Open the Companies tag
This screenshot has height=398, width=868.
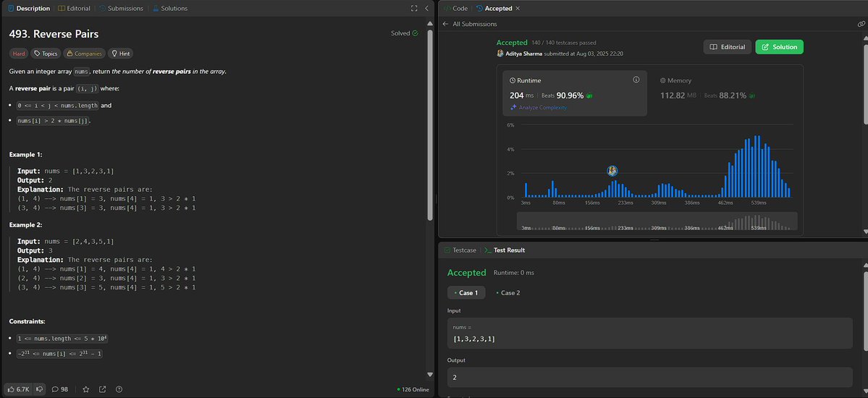[84, 54]
